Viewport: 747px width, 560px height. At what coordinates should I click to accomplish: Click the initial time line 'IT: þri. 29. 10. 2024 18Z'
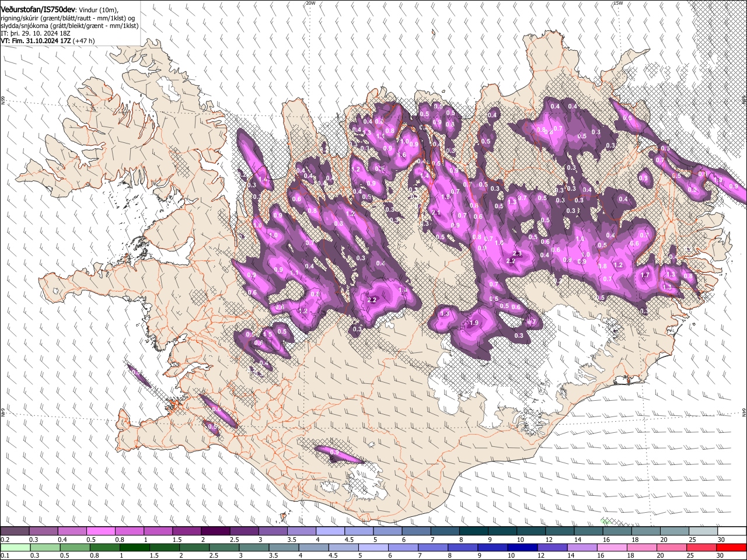pyautogui.click(x=35, y=33)
